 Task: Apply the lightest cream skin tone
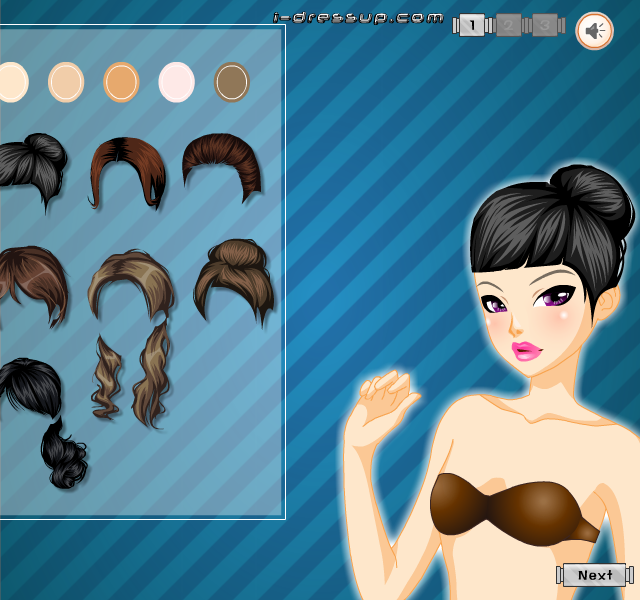pyautogui.click(x=13, y=82)
